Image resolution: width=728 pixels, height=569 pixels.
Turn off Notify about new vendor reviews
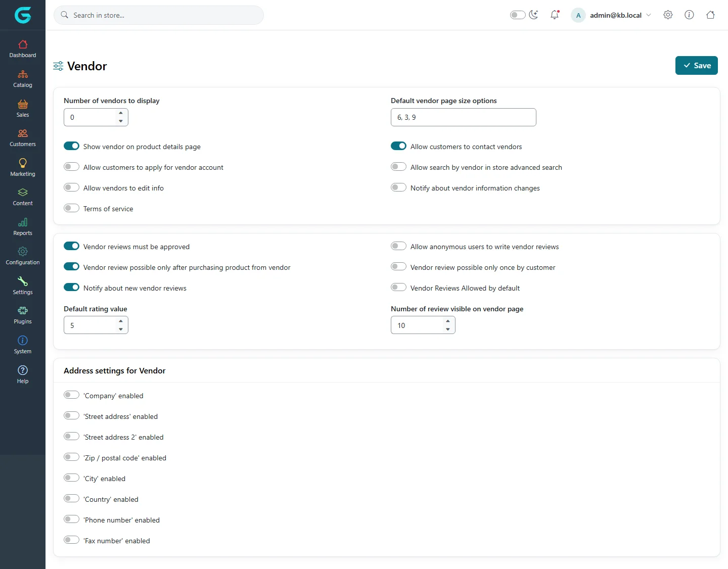pyautogui.click(x=71, y=288)
